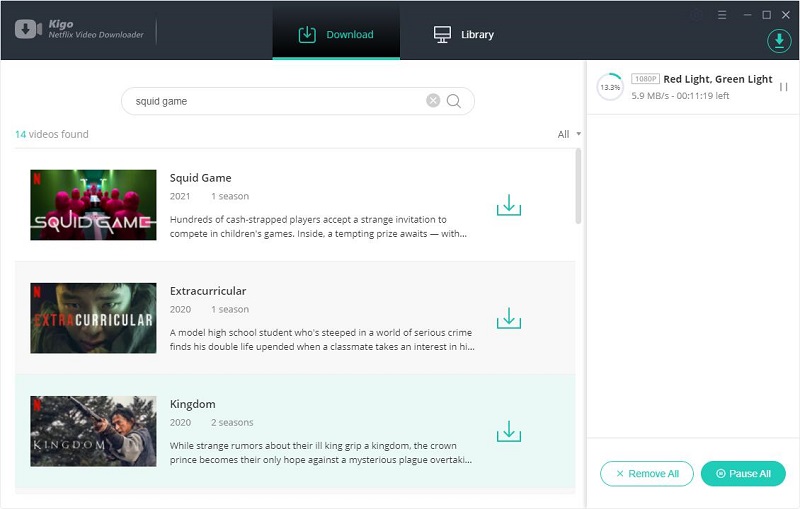800x509 pixels.
Task: Click the search field containing squid game
Action: [298, 101]
